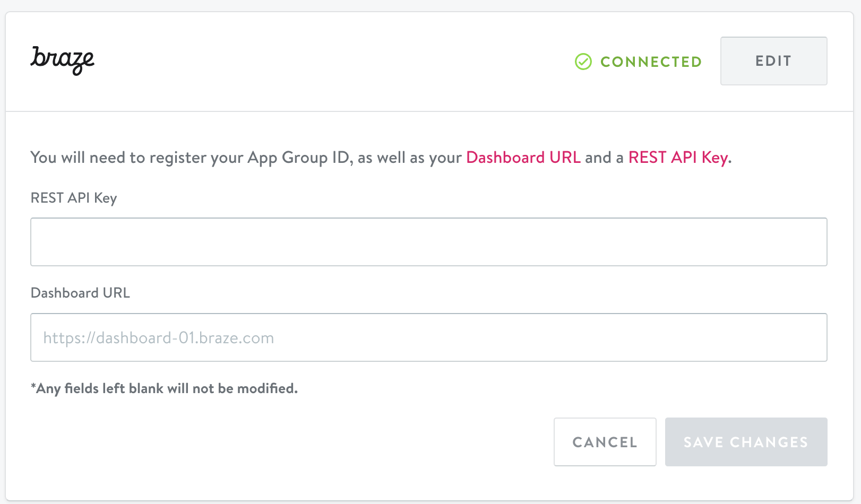Click the gray REST API Key field label
The width and height of the screenshot is (861, 504).
tap(74, 198)
